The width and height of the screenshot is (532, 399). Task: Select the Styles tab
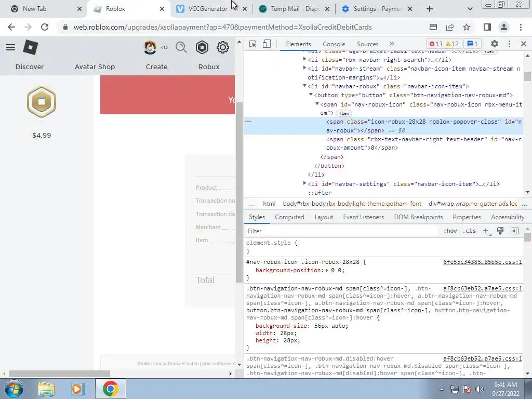[x=257, y=217]
